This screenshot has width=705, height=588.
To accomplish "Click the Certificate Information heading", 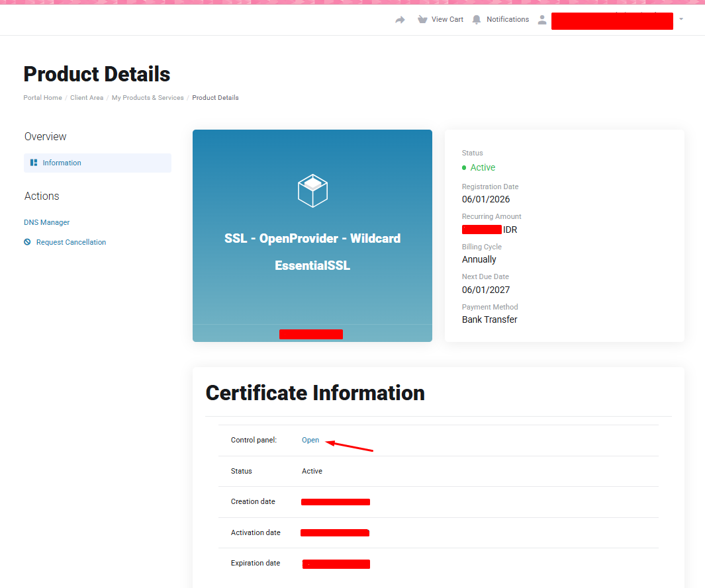I will point(314,393).
